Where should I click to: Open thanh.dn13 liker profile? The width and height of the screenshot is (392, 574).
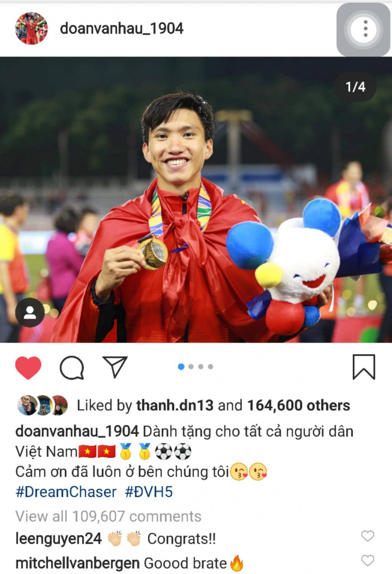[175, 405]
